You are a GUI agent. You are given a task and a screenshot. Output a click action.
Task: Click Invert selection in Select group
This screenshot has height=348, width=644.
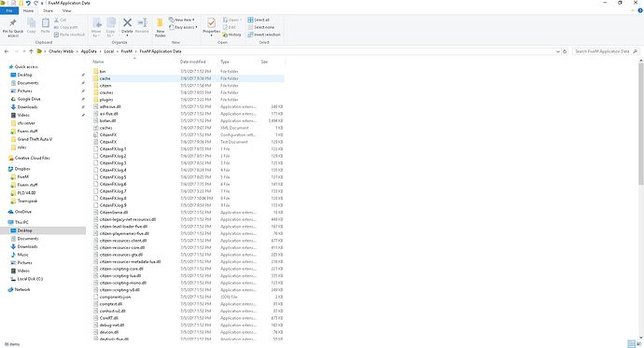tap(264, 35)
